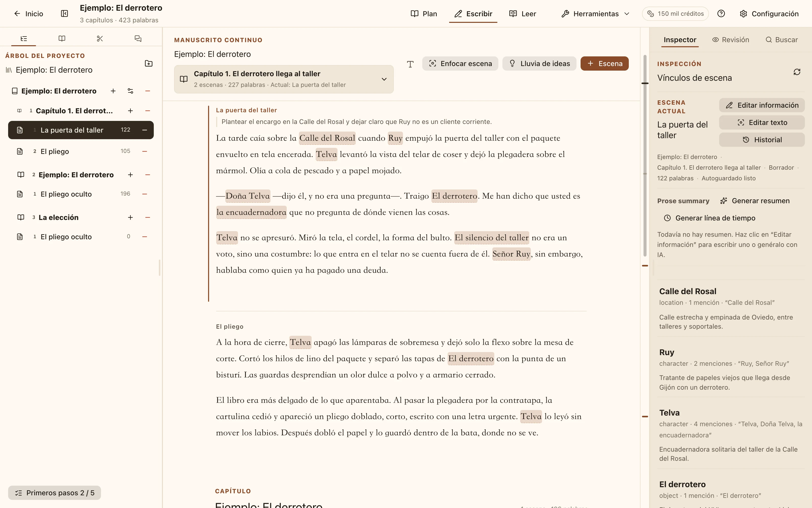Open the scissors snippets sidebar tab
This screenshot has width=812, height=508.
click(x=100, y=39)
